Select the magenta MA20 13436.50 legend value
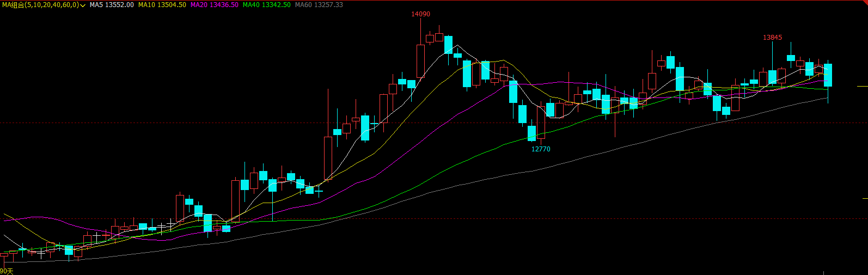Viewport: 868px width, 275px height. click(214, 5)
